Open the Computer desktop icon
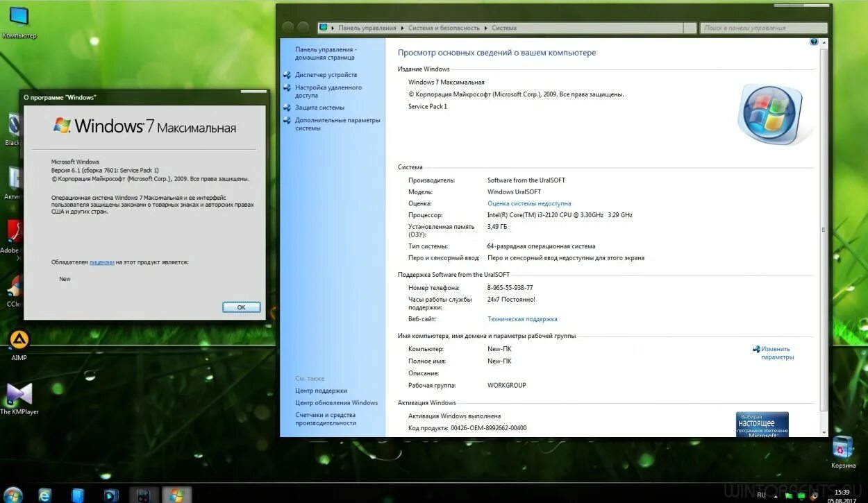The width and height of the screenshot is (868, 503). click(x=19, y=21)
